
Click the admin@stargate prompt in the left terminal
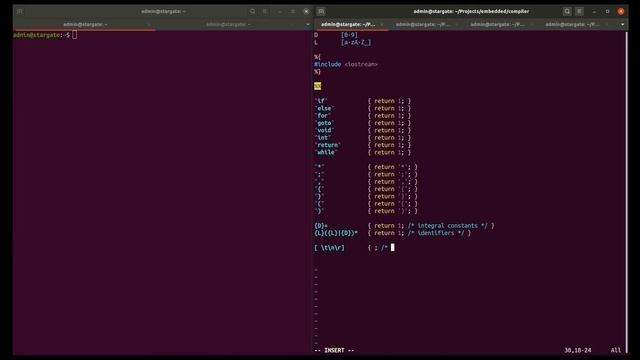(x=41, y=35)
